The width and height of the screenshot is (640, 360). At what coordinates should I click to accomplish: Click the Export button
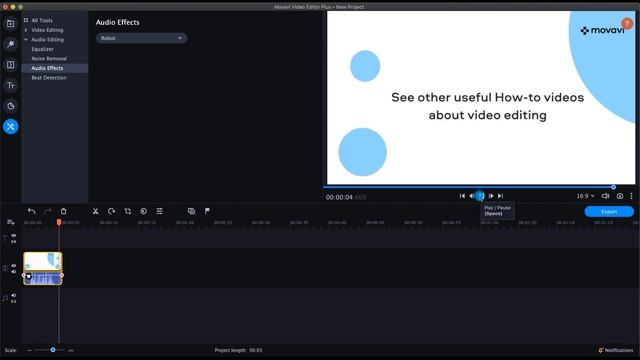pos(609,211)
